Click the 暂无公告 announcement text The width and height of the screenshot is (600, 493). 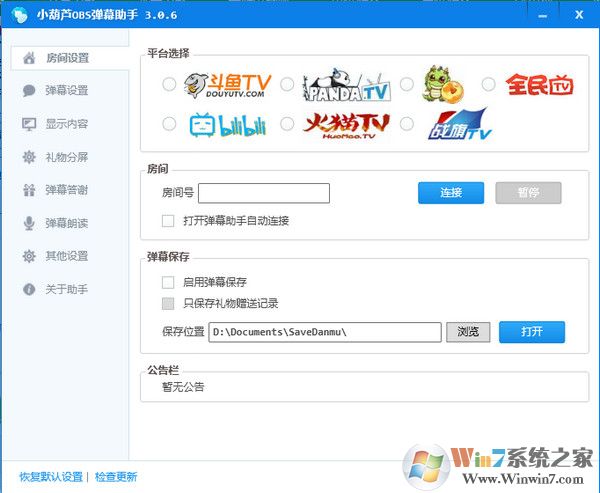183,387
